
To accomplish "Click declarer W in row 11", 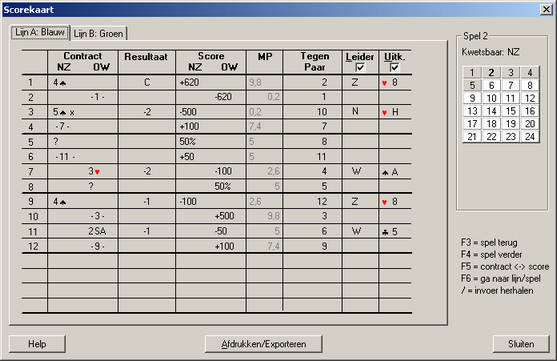I will pos(356,231).
